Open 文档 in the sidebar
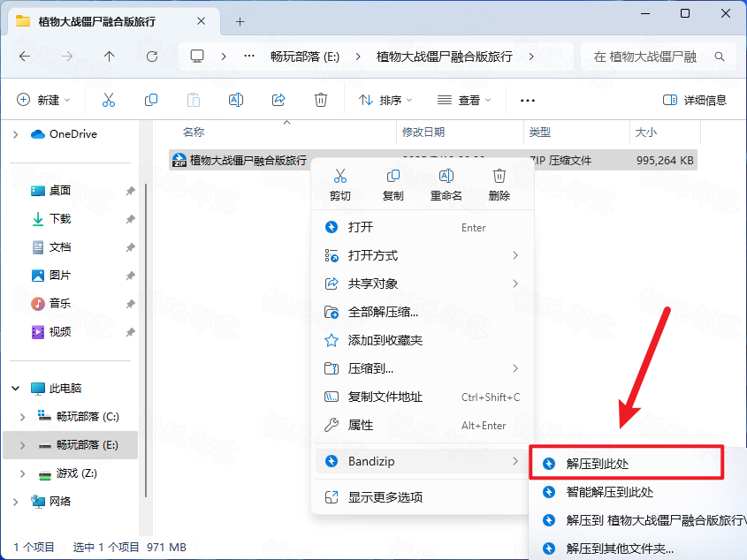This screenshot has height=560, width=747. pyautogui.click(x=59, y=247)
